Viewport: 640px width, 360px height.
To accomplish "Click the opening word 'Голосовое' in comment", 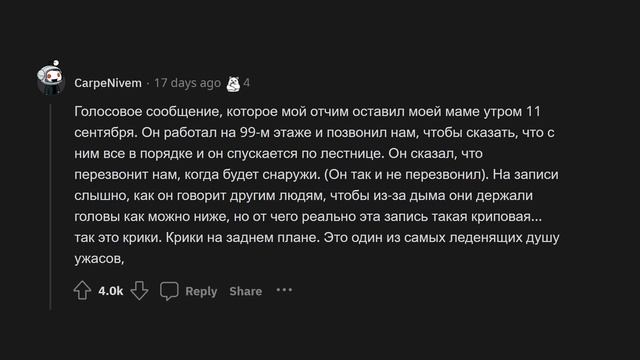I will 108,111.
